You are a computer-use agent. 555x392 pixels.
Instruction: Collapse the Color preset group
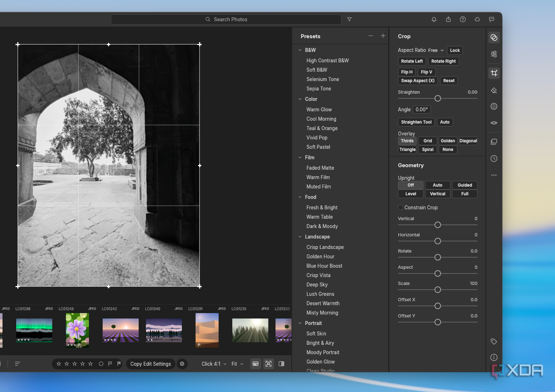tap(300, 99)
